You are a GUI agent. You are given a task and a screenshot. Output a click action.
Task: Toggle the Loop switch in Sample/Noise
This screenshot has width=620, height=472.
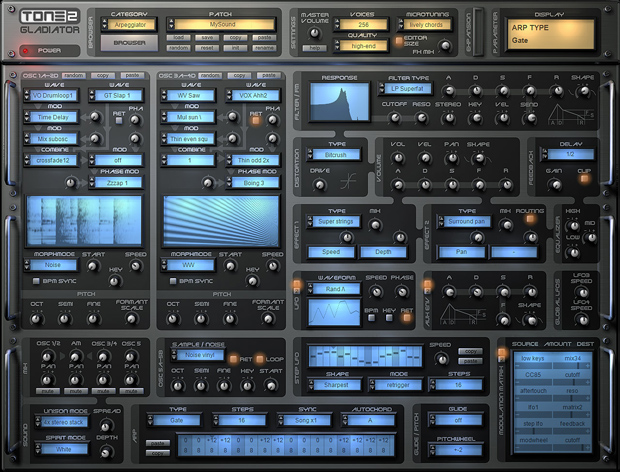pos(258,357)
